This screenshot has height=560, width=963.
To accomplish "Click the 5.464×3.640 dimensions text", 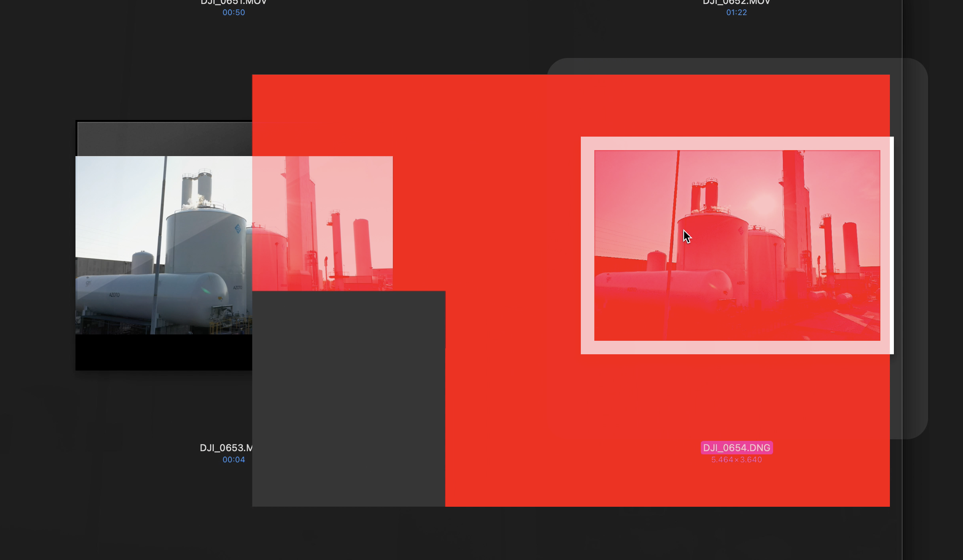I will pyautogui.click(x=736, y=460).
